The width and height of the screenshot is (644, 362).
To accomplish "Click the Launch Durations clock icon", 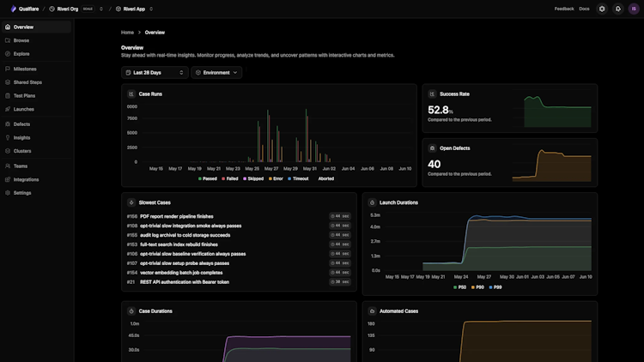I will point(372,202).
